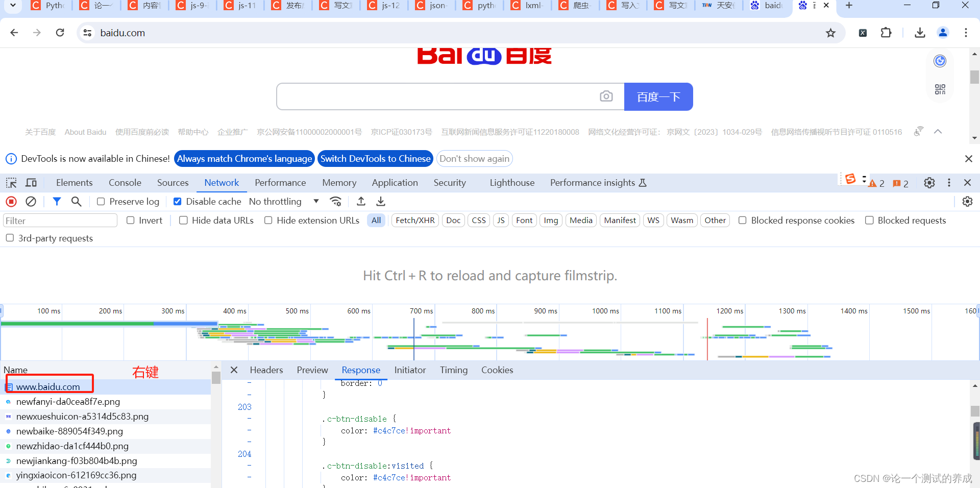Screen dimensions: 980x488
Task: Reload the page with the refresh icon
Action: pos(60,33)
